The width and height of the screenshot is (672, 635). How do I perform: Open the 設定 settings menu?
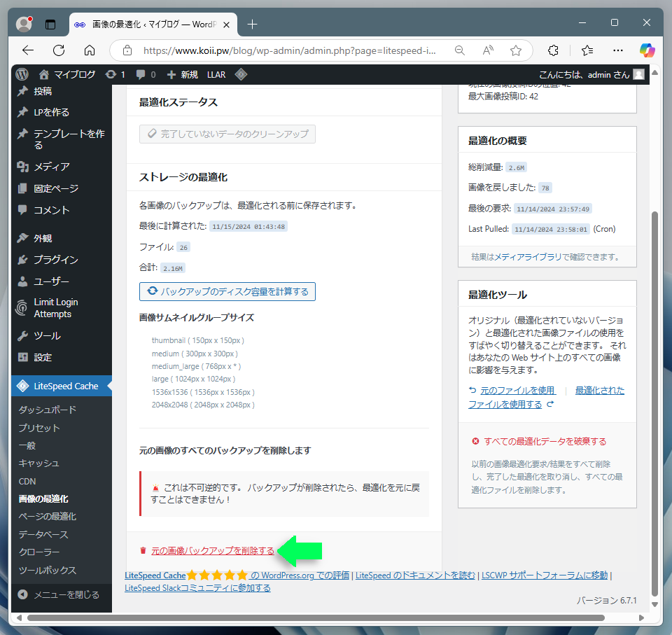[x=62, y=357]
